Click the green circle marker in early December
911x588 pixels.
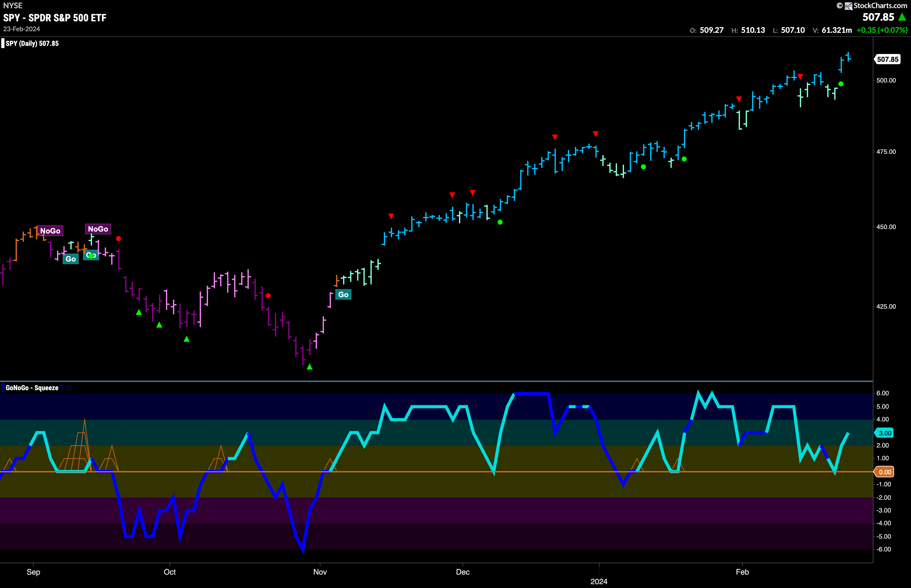click(500, 222)
